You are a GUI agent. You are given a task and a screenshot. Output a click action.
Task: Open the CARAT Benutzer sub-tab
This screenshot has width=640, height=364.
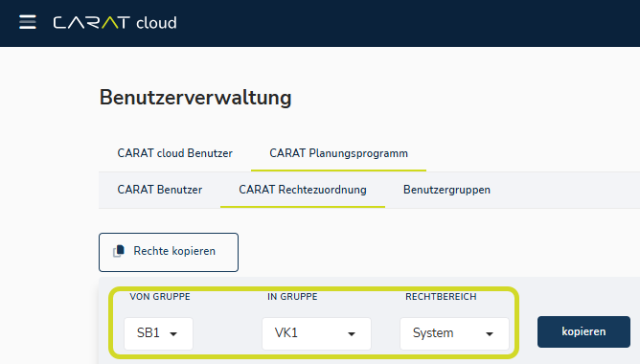point(160,190)
